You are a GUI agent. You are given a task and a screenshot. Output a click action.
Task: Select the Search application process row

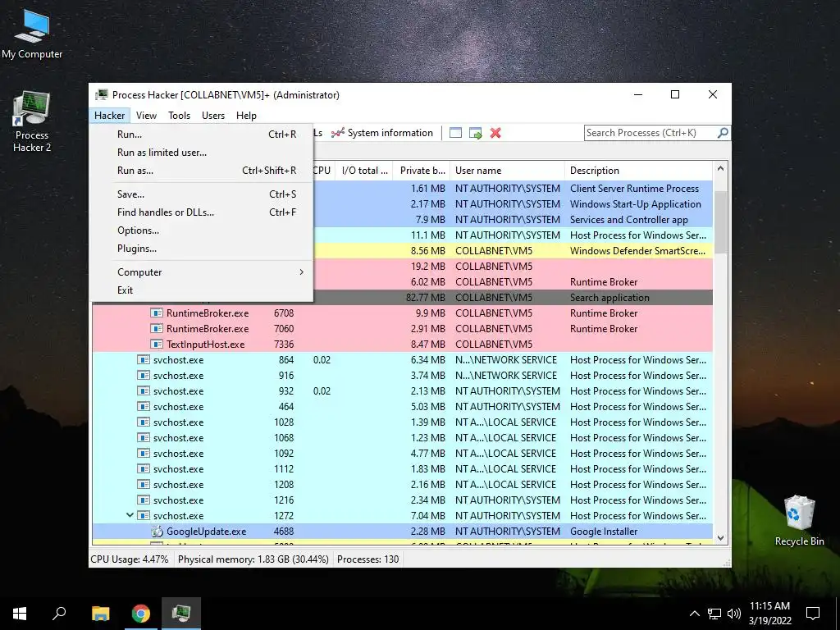coord(514,298)
